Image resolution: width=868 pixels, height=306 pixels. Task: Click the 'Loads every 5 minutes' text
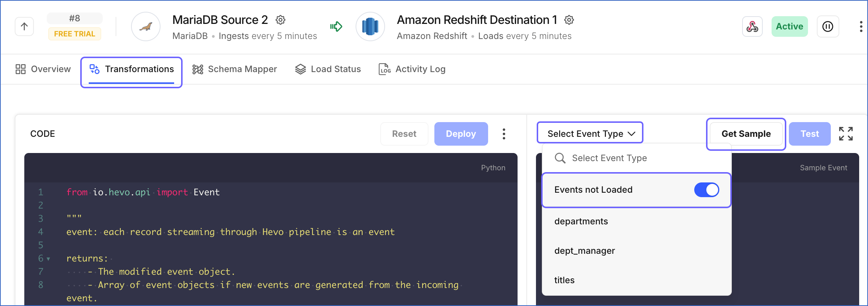click(x=525, y=36)
